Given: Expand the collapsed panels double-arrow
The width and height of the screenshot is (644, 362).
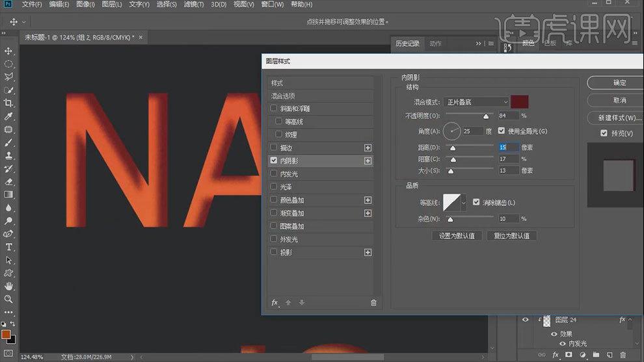Looking at the screenshot, I should 479,44.
